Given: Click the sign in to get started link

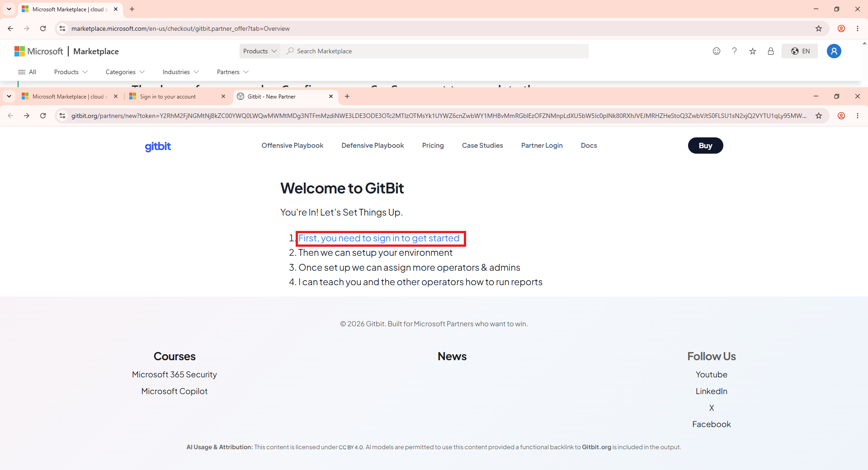Looking at the screenshot, I should point(379,238).
